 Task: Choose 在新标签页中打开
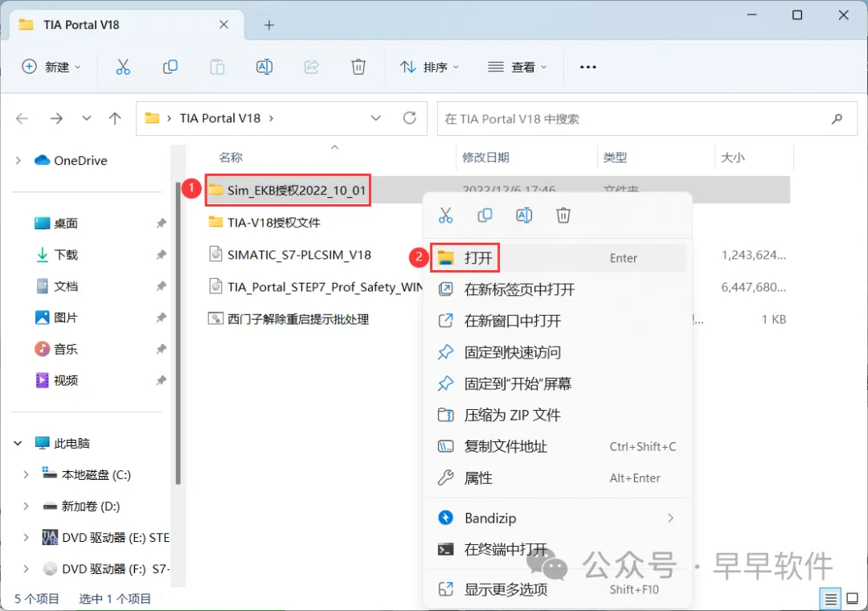tap(558, 289)
